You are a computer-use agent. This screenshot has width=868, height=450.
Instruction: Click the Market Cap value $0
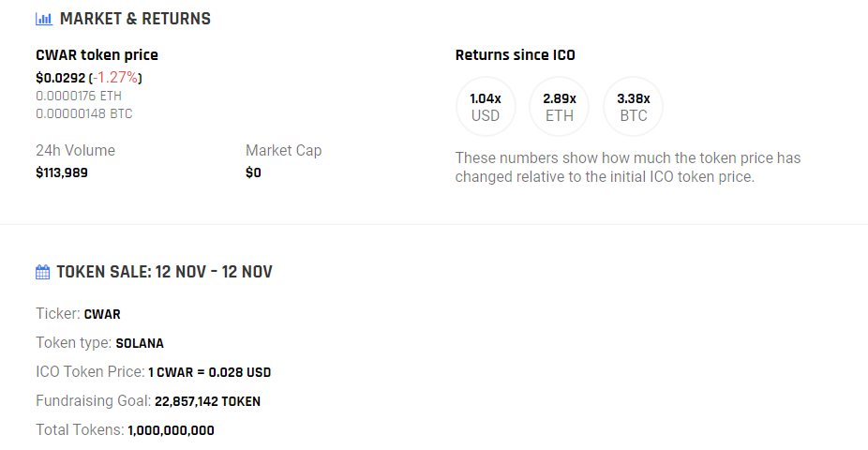pos(253,172)
